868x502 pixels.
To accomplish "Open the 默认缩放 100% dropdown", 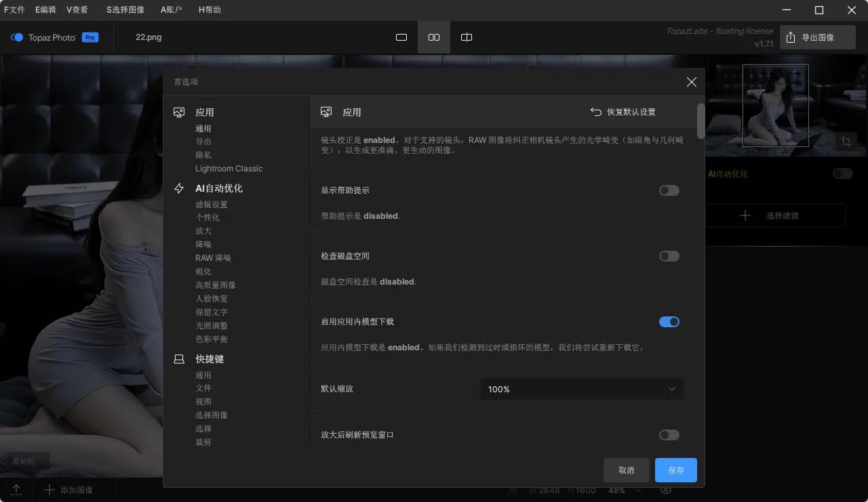I will (x=582, y=389).
